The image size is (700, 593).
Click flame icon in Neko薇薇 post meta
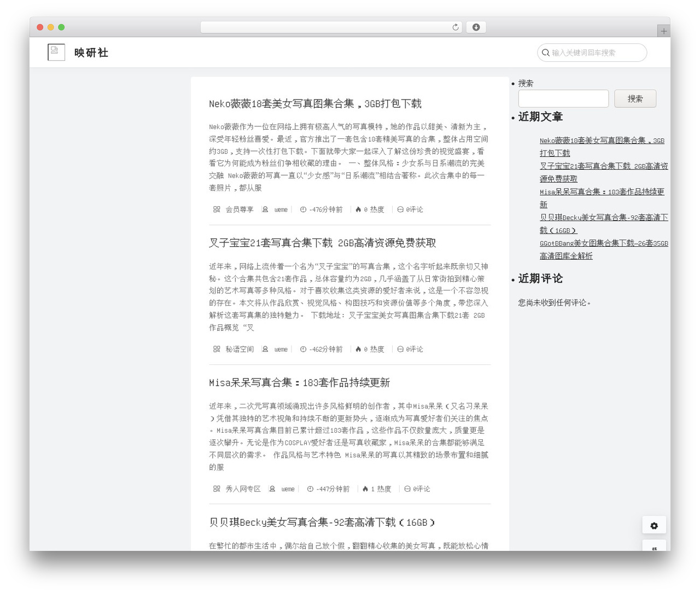coord(358,210)
